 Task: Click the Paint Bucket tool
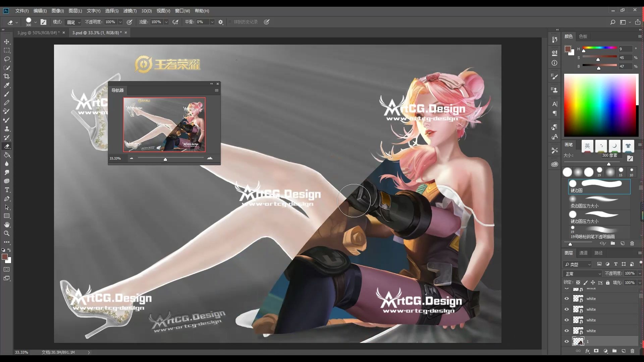(x=7, y=155)
